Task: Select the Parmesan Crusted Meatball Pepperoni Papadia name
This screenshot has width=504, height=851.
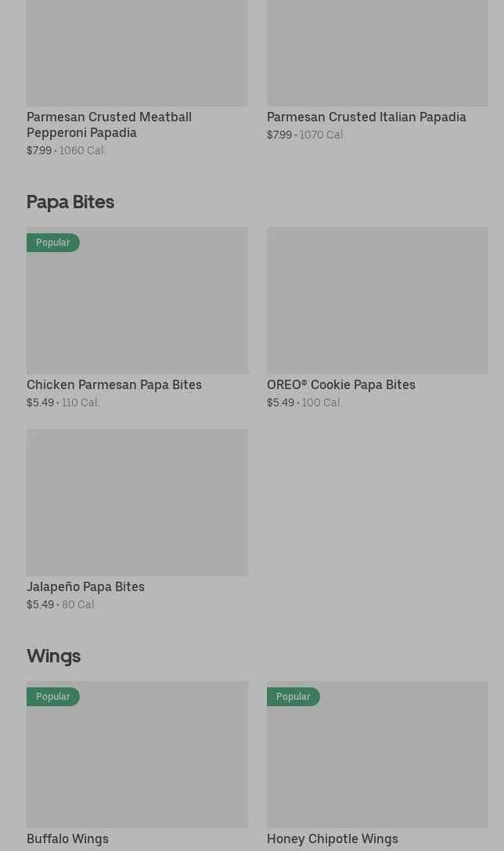Action: tap(109, 124)
